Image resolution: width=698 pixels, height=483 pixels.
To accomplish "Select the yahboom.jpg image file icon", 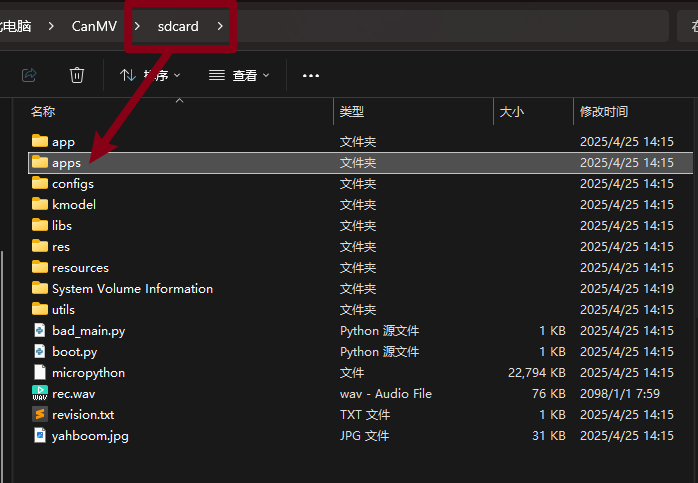I will (x=40, y=435).
